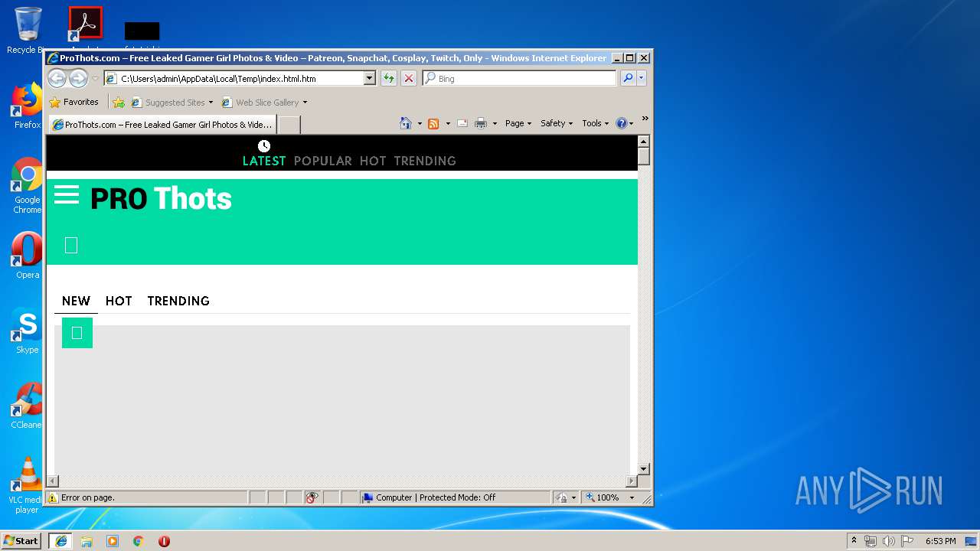980x551 pixels.
Task: Expand the Home button dropdown arrow
Action: [x=420, y=123]
